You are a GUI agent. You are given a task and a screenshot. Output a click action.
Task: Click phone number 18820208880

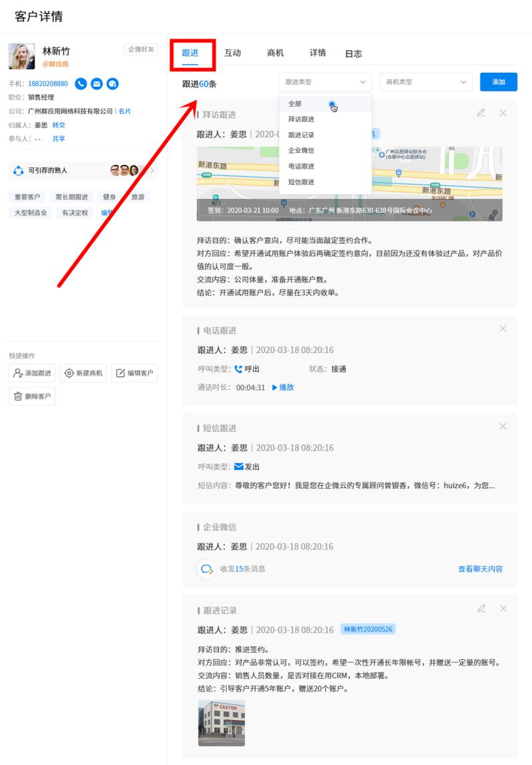tap(48, 84)
